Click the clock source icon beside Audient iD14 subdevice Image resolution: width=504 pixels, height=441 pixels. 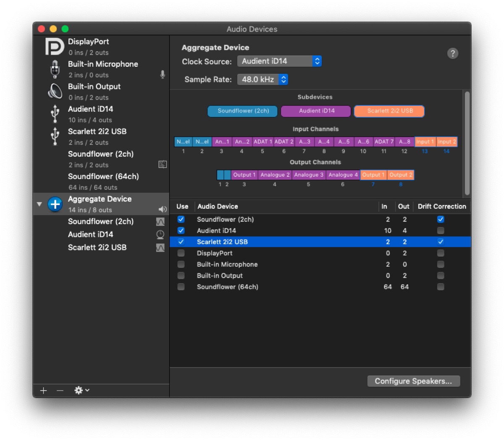click(160, 234)
